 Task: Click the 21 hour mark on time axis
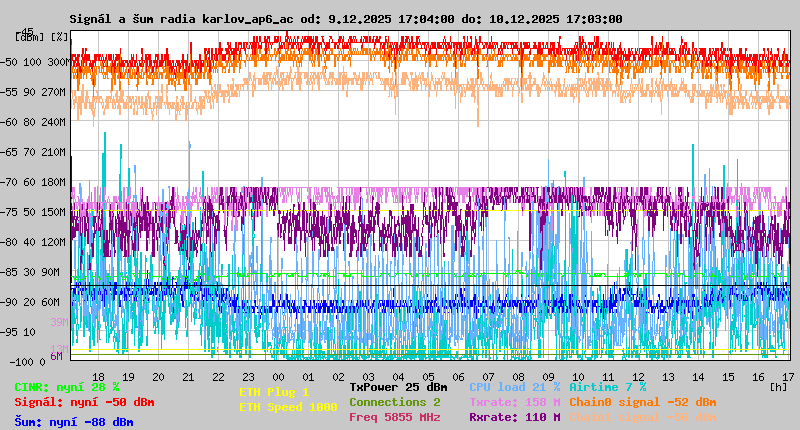coord(188,377)
